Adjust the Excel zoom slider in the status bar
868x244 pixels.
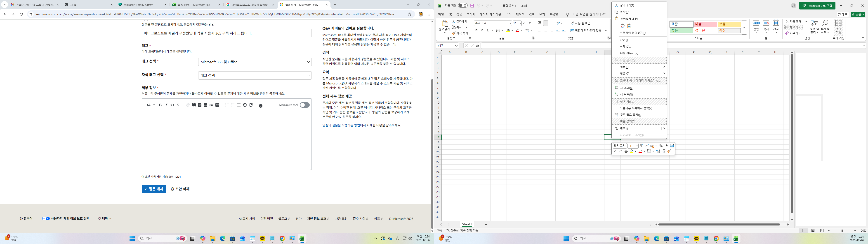842,230
